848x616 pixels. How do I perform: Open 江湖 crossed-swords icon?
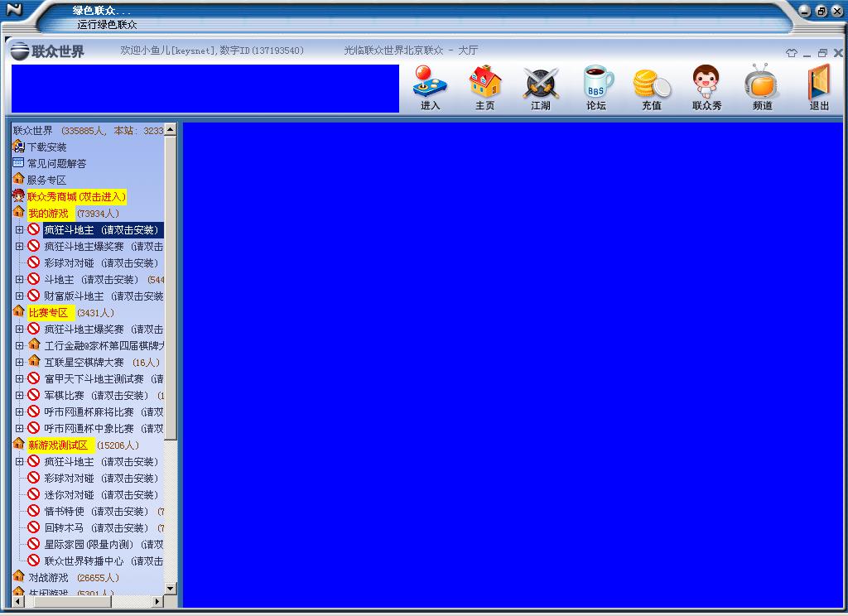[x=540, y=83]
